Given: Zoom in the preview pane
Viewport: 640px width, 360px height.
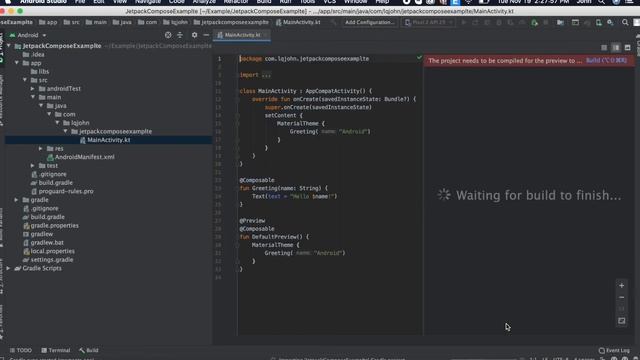Looking at the screenshot, I should click(622, 286).
